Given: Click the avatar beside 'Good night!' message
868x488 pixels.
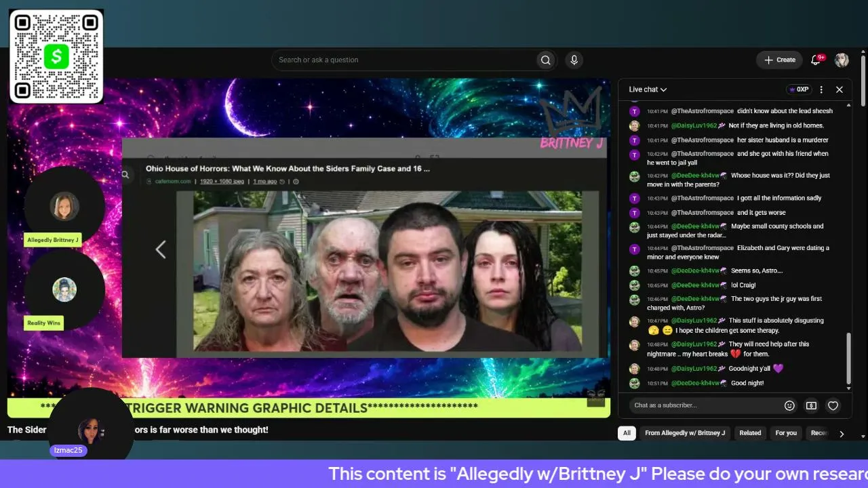Looking at the screenshot, I should click(x=634, y=384).
